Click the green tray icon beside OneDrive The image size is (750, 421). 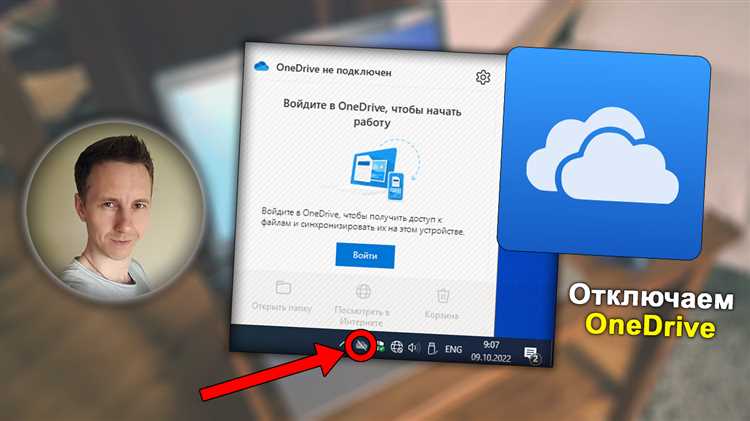tap(379, 345)
